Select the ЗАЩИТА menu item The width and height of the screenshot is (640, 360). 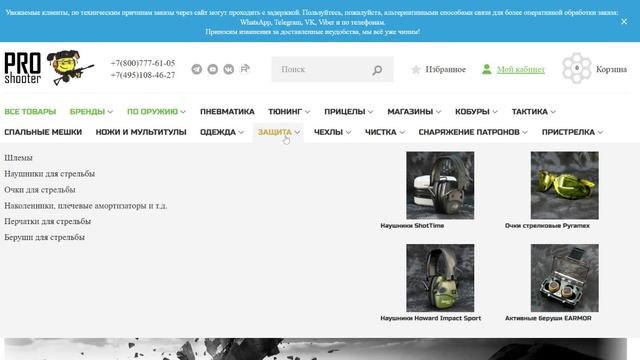click(278, 132)
